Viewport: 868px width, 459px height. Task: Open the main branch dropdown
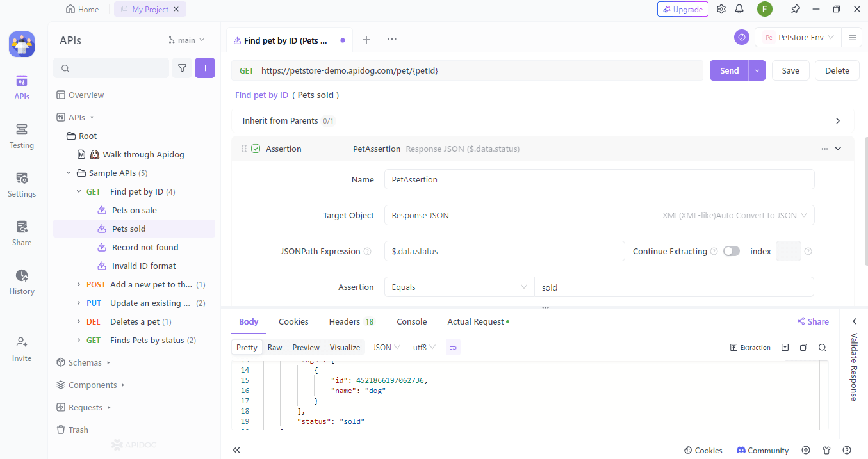pos(186,40)
